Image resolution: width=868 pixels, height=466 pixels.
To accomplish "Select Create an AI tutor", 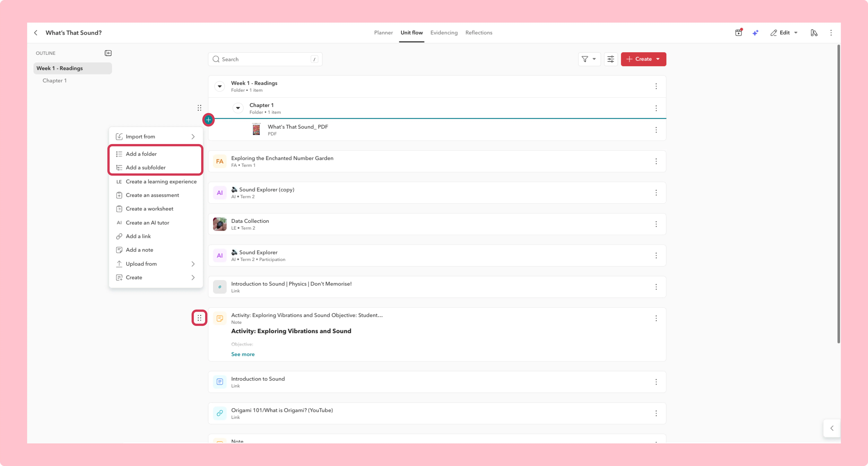I will coord(156,223).
